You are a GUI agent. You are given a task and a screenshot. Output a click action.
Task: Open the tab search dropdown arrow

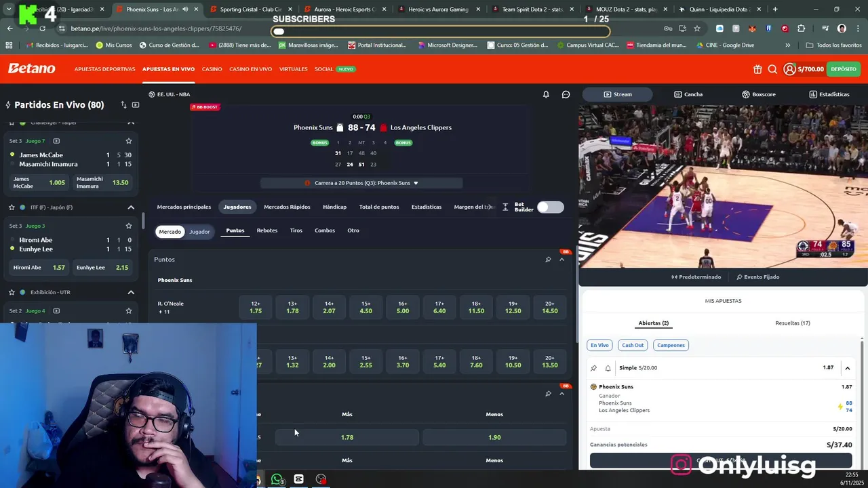click(9, 9)
